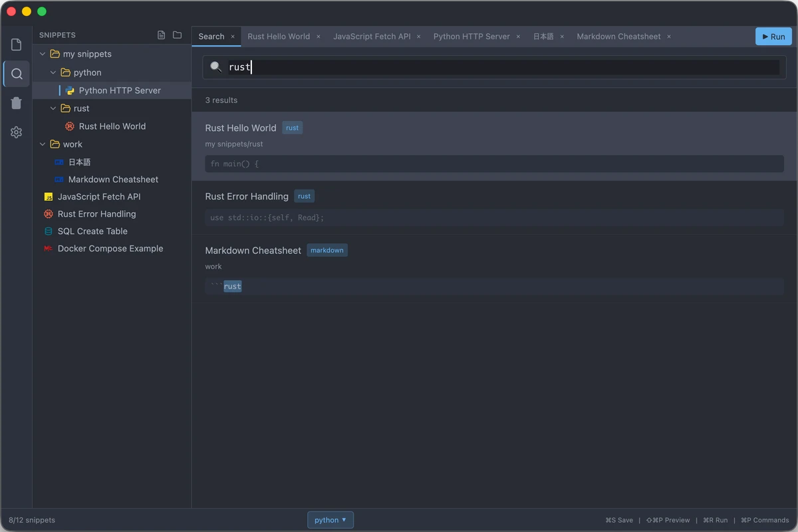Create new snippet via the file icon
The height and width of the screenshot is (532, 798).
coord(161,35)
